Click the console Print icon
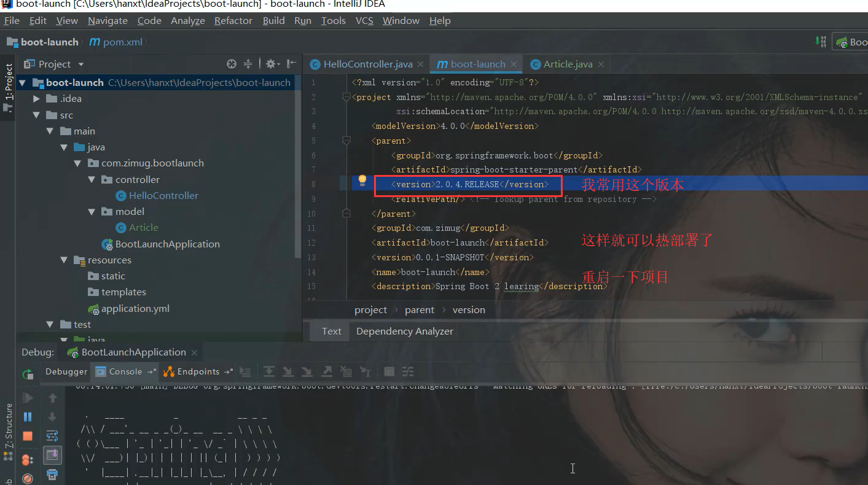The width and height of the screenshot is (868, 485). [x=52, y=475]
